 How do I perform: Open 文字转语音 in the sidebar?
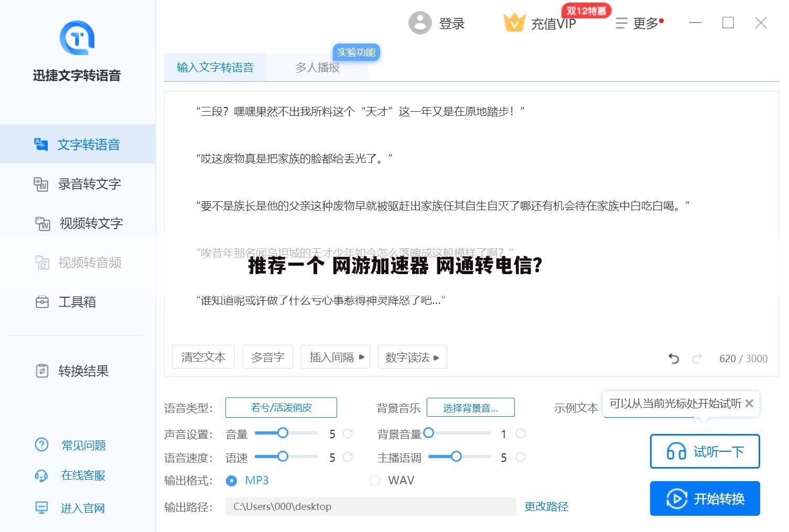[x=78, y=144]
